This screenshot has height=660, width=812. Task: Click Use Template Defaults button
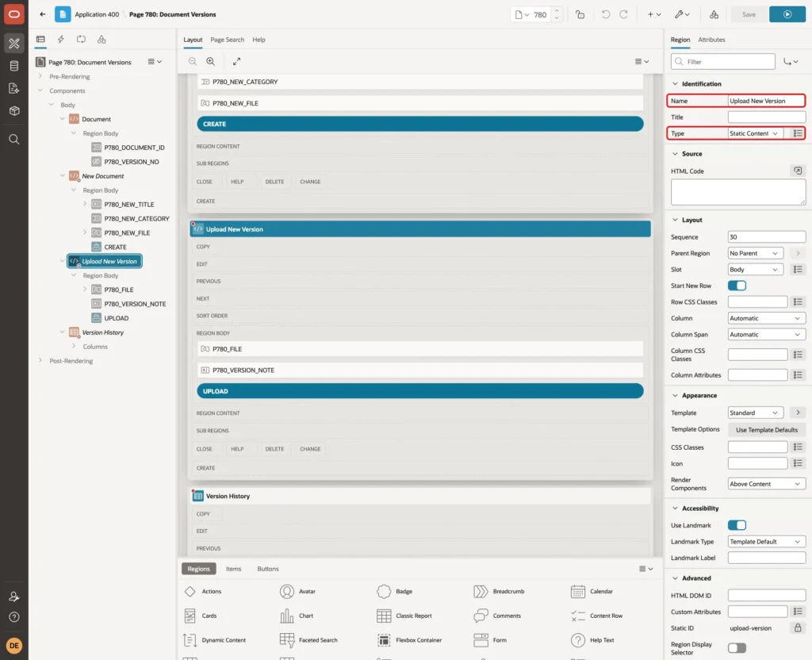767,430
